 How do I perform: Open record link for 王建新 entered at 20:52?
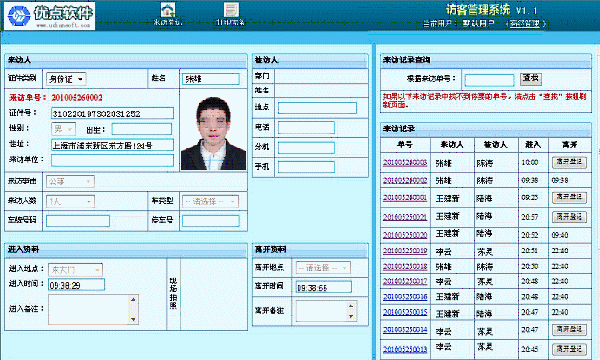(405, 235)
